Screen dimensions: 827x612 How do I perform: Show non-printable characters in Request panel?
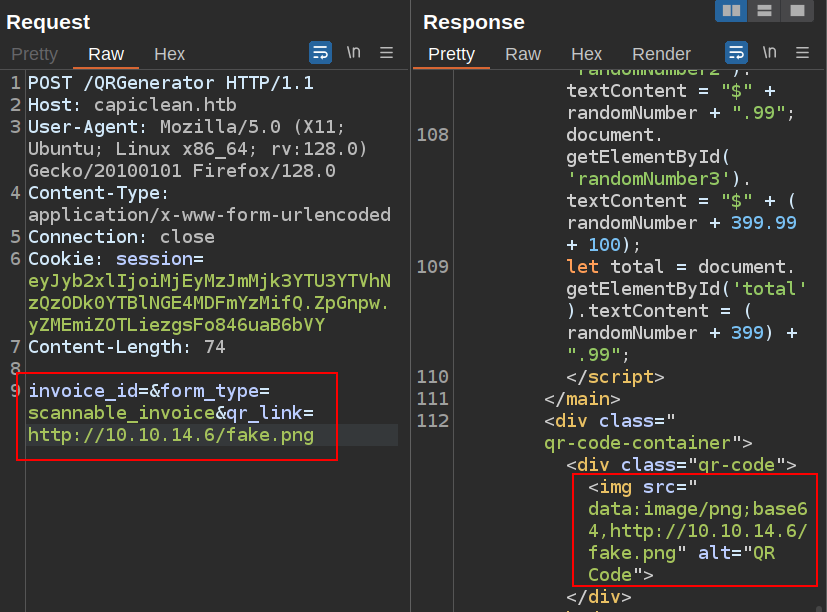(353, 53)
